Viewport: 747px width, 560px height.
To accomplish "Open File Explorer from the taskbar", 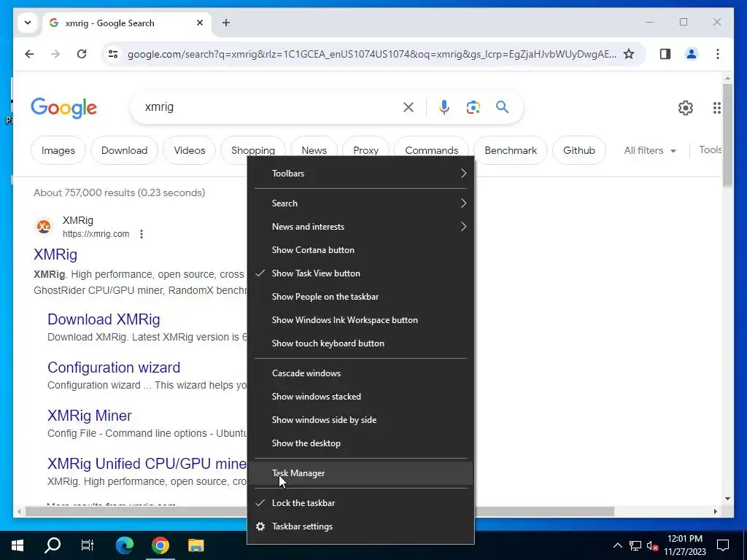I will (x=196, y=545).
